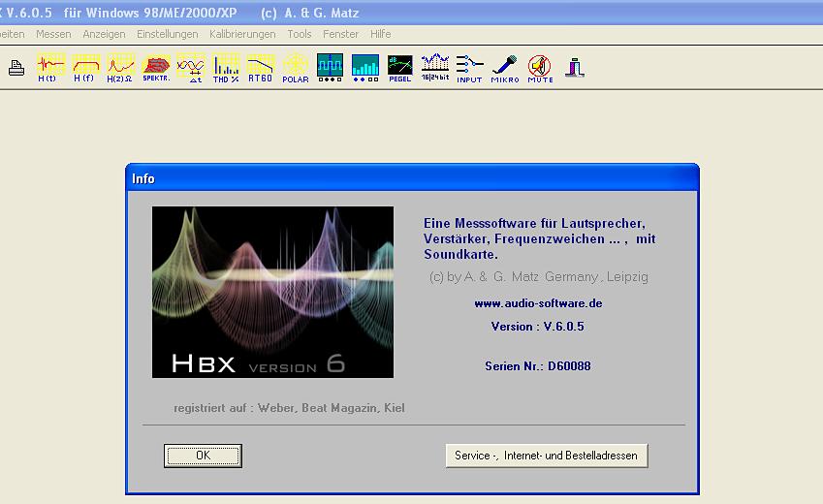
Task: Open the Anzeigen menu
Action: (x=104, y=34)
